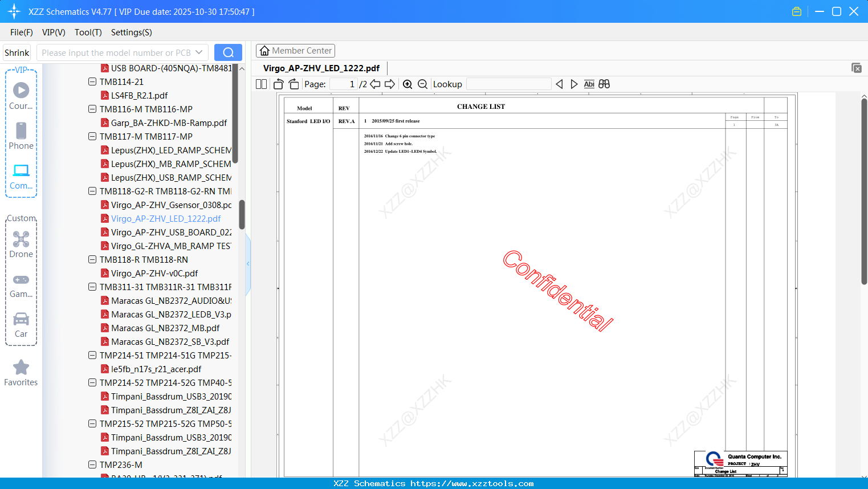This screenshot has height=489, width=868.
Task: Open the Course category in sidebar
Action: [x=21, y=96]
